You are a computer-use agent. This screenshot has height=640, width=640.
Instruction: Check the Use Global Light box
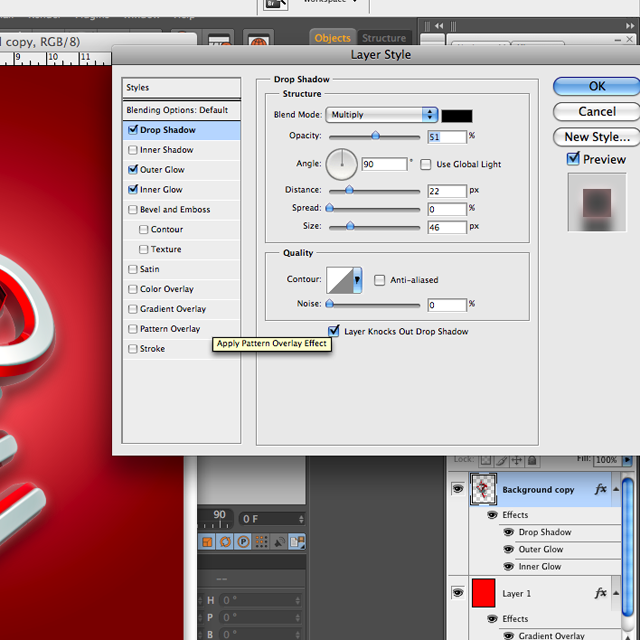pyautogui.click(x=426, y=164)
